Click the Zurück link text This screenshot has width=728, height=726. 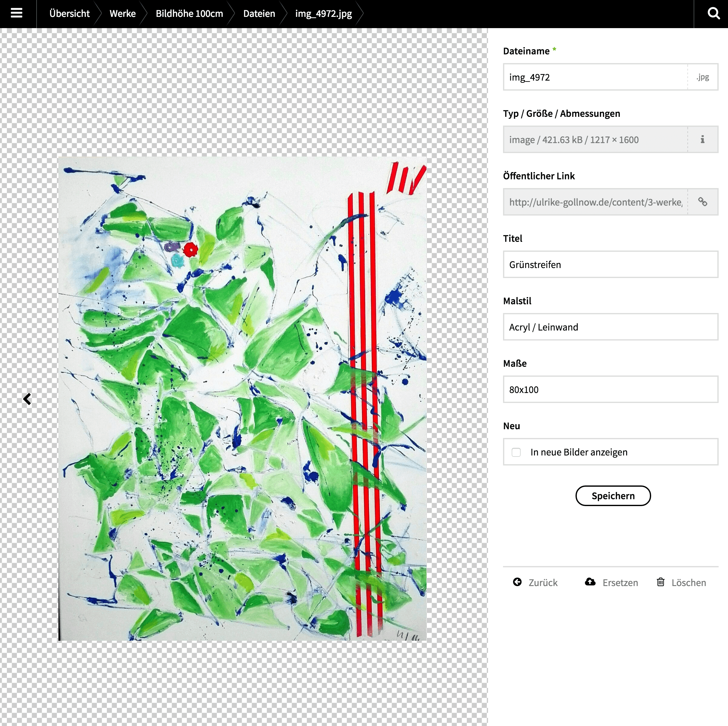click(543, 583)
